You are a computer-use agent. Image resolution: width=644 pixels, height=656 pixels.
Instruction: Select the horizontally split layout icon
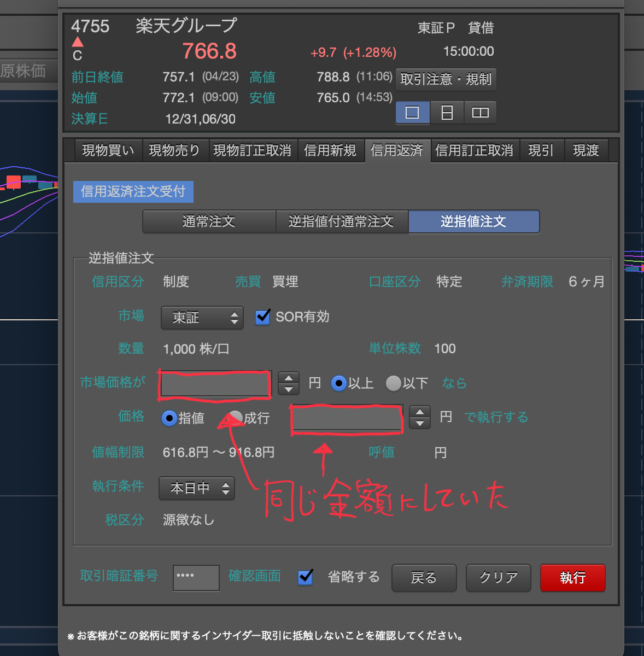tap(447, 113)
